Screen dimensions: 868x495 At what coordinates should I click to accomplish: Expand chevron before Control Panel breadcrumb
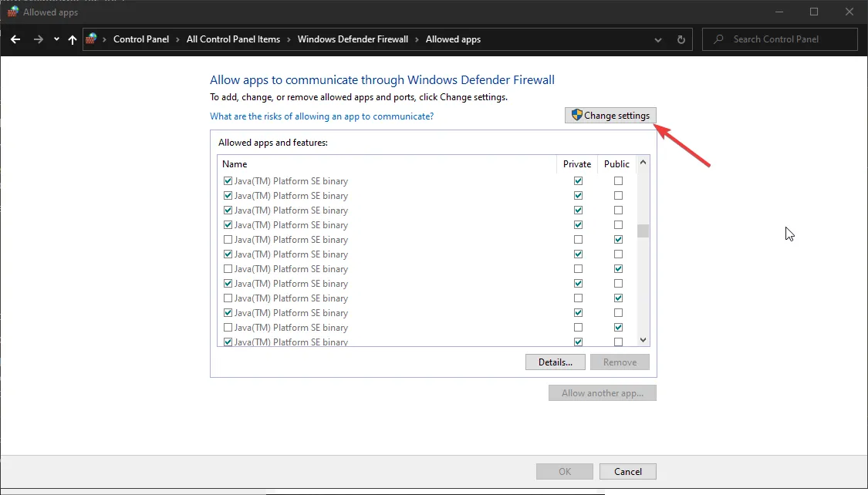[104, 39]
